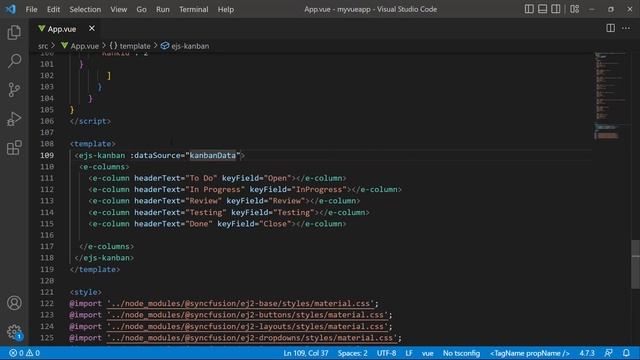Screen dimensions: 640x360
Task: Open the Source Control view
Action: point(14,90)
